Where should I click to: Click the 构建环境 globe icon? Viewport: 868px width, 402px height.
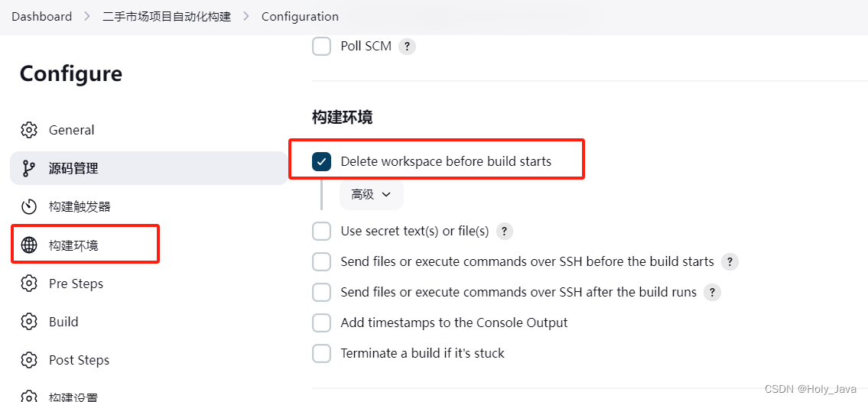click(x=29, y=245)
